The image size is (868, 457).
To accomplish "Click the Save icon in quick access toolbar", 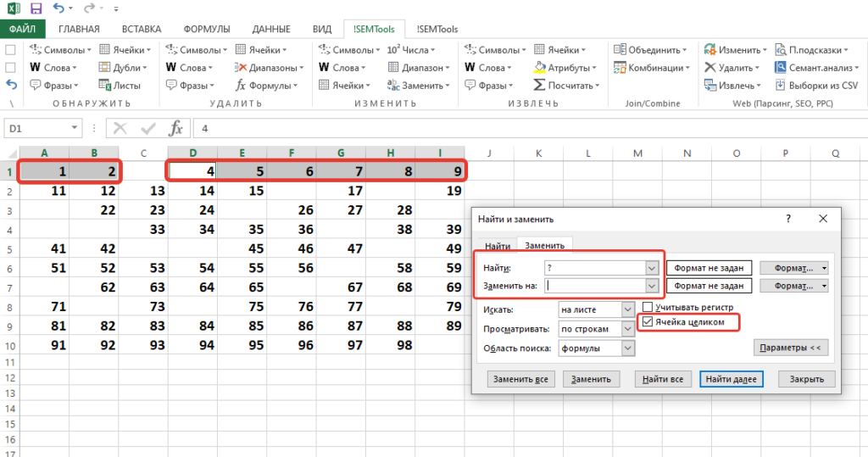I will click(x=36, y=9).
